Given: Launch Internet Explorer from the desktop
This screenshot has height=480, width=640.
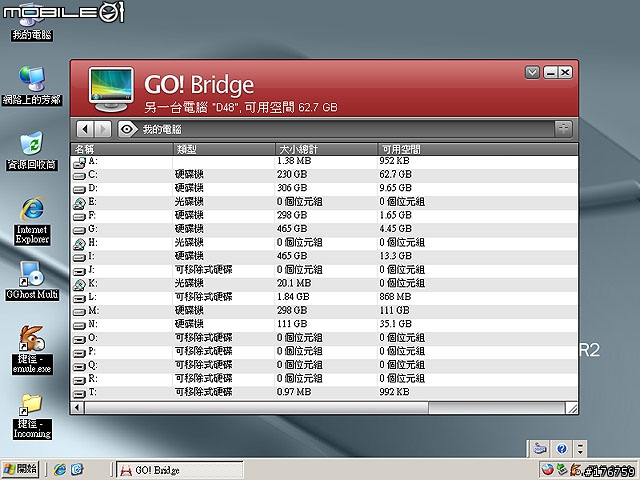Looking at the screenshot, I should pyautogui.click(x=32, y=221).
